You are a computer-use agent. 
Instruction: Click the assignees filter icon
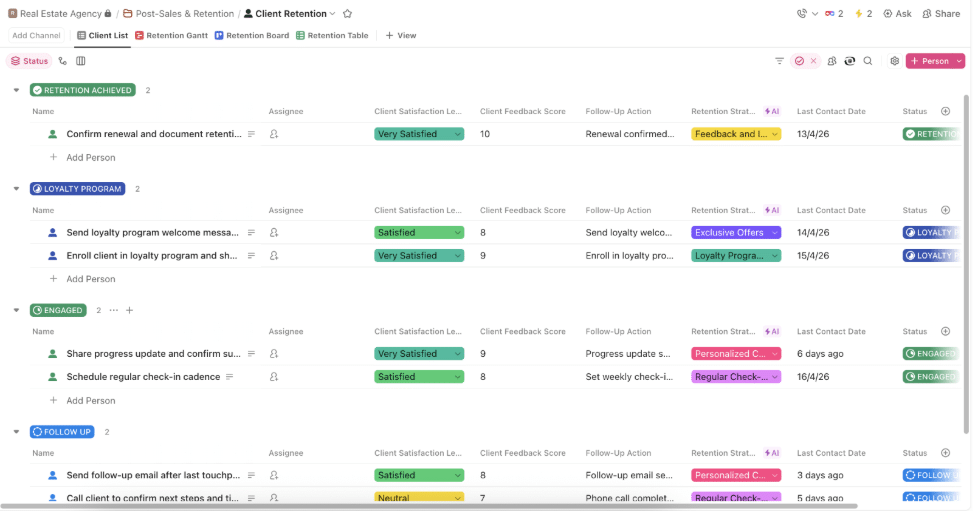coord(832,61)
